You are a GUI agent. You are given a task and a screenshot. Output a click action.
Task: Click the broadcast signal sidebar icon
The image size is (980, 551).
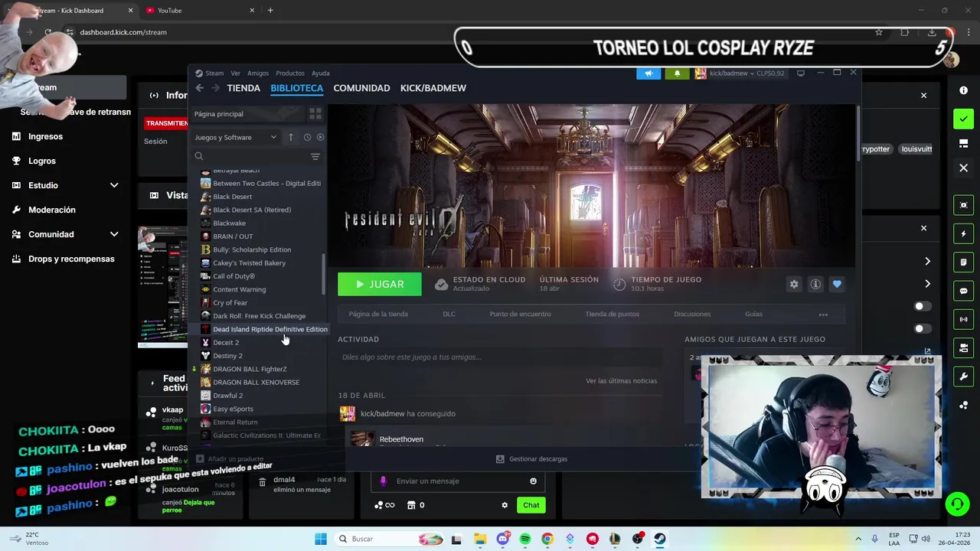[964, 319]
